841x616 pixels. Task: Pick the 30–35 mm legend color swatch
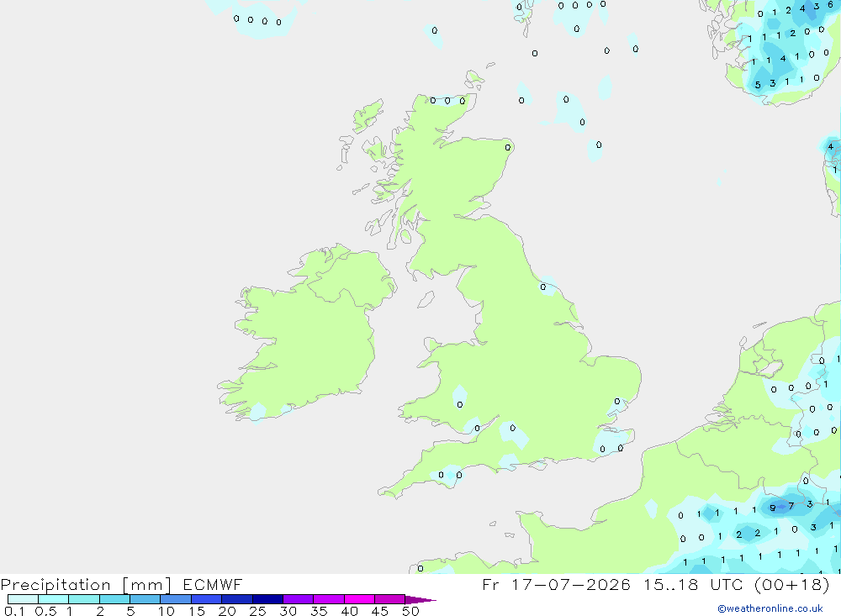click(299, 599)
